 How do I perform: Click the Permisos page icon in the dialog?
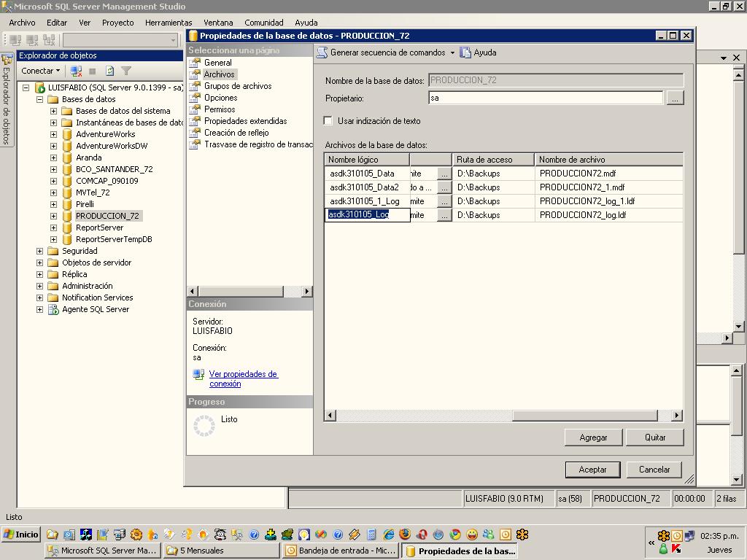[195, 109]
